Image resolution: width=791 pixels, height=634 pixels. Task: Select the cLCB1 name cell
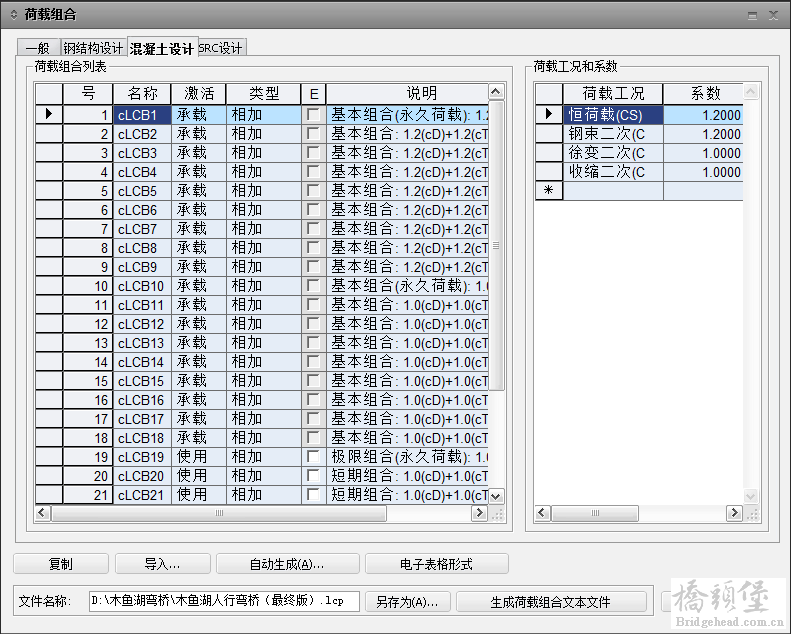click(142, 114)
